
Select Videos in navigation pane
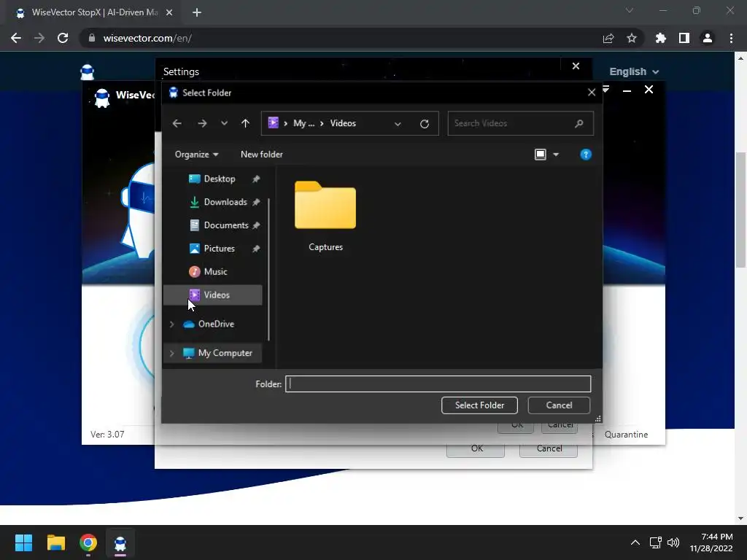pyautogui.click(x=213, y=295)
